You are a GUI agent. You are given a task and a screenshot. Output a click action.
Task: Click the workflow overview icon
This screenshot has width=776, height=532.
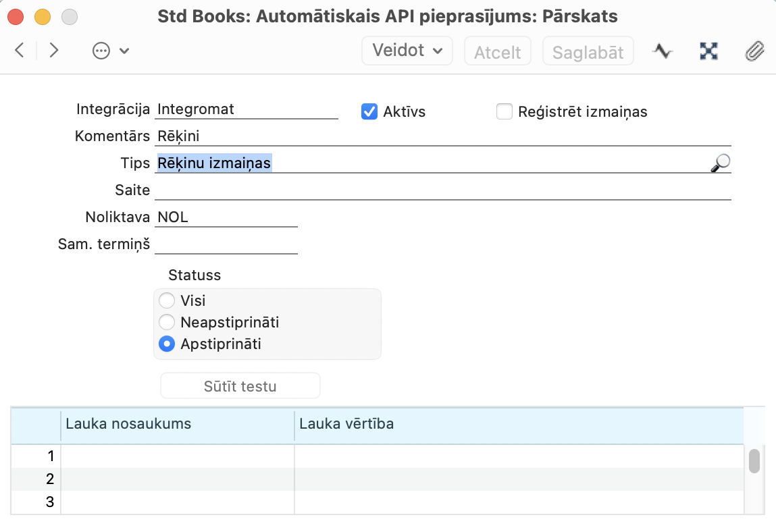coord(708,51)
